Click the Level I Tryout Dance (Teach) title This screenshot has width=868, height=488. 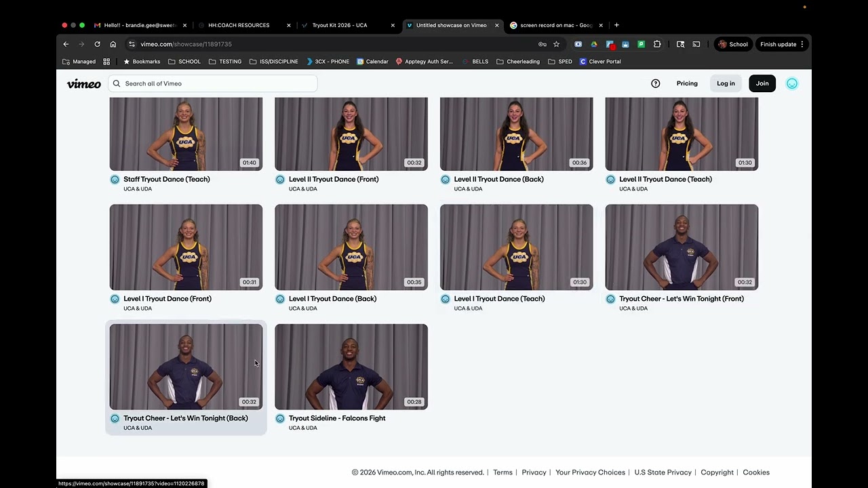point(499,299)
